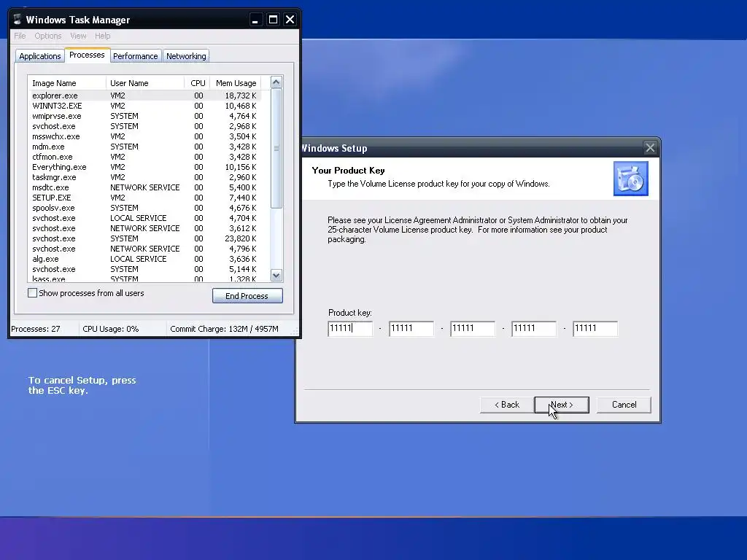
Task: Switch to the Performance tab
Action: pyautogui.click(x=135, y=56)
